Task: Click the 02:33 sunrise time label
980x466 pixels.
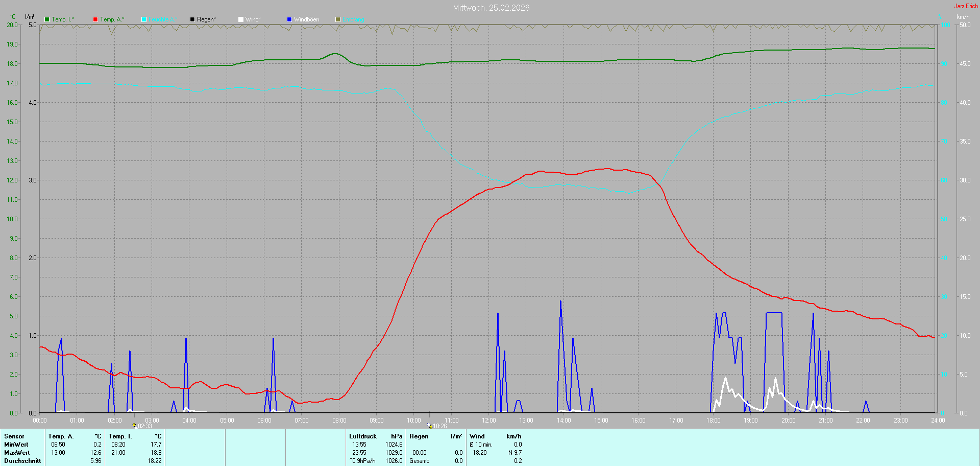Action: coord(145,426)
